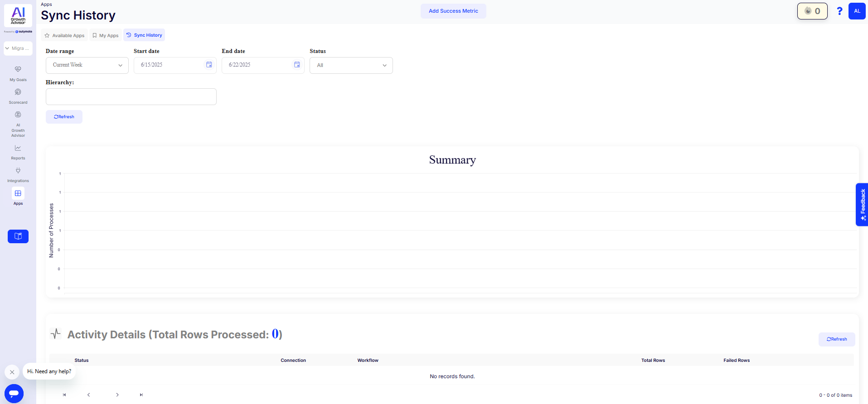This screenshot has height=404, width=868.
Task: Expand the Date range dropdown
Action: [87, 65]
